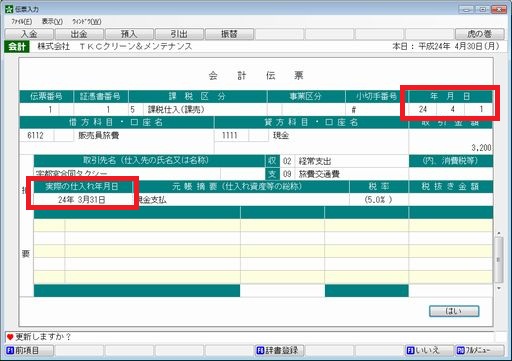
Task: Open the 表示(V) menu
Action: click(x=52, y=22)
